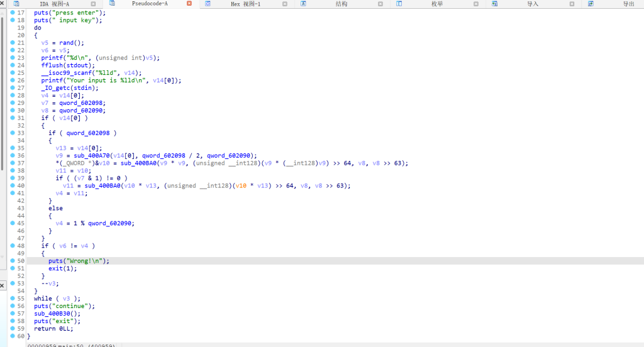Click the Pseudocode-A tab icon
Screen dimensions: 644x347
(x=111, y=4)
